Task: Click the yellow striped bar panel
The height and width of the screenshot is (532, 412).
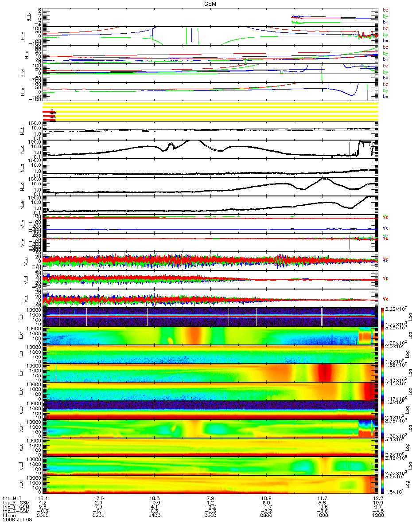Action: (x=210, y=111)
